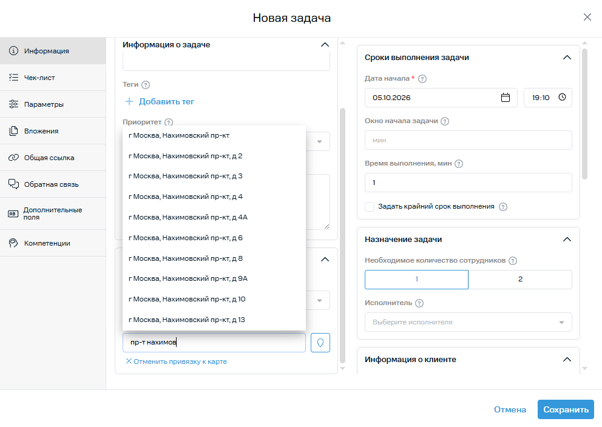This screenshot has width=602, height=427.
Task: Click the Отмена button
Action: (509, 410)
